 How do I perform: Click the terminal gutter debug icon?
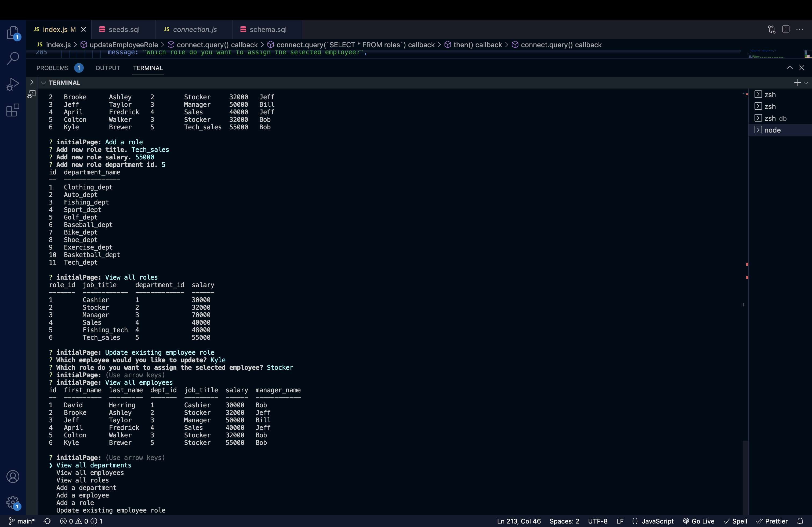(x=31, y=94)
